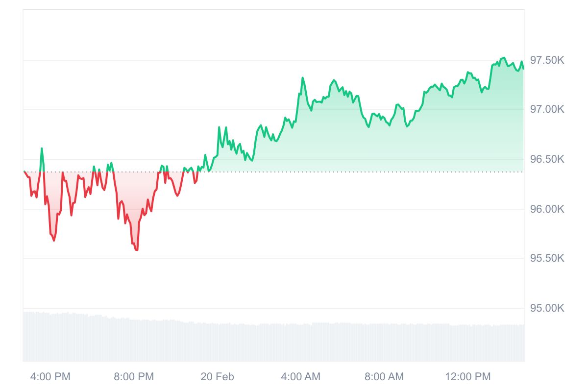Click the lowest red dip of the price line
The height and width of the screenshot is (392, 588).
137,250
